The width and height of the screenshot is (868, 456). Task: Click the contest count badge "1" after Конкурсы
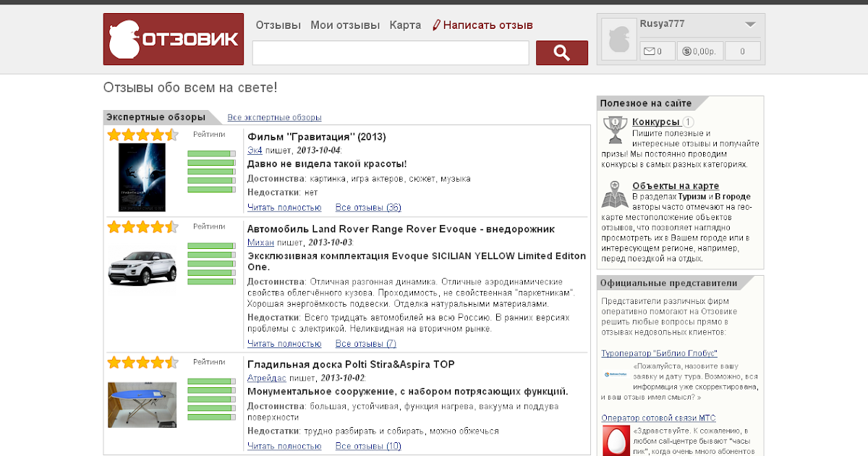pos(688,122)
